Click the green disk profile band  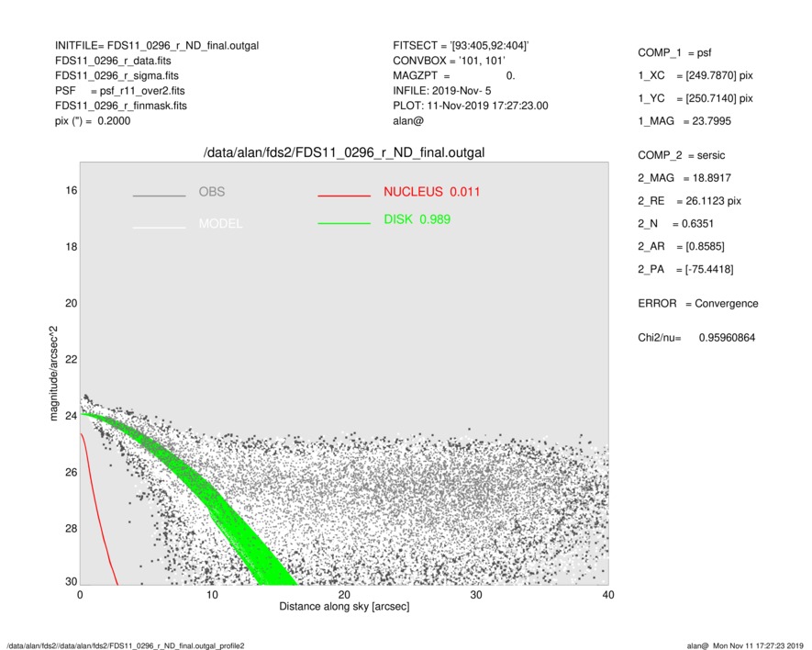(x=207, y=492)
